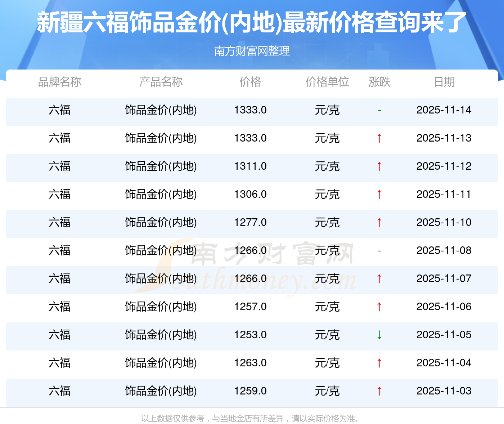The height and width of the screenshot is (424, 504).
Task: Click the 日期 column header
Action: 444,82
